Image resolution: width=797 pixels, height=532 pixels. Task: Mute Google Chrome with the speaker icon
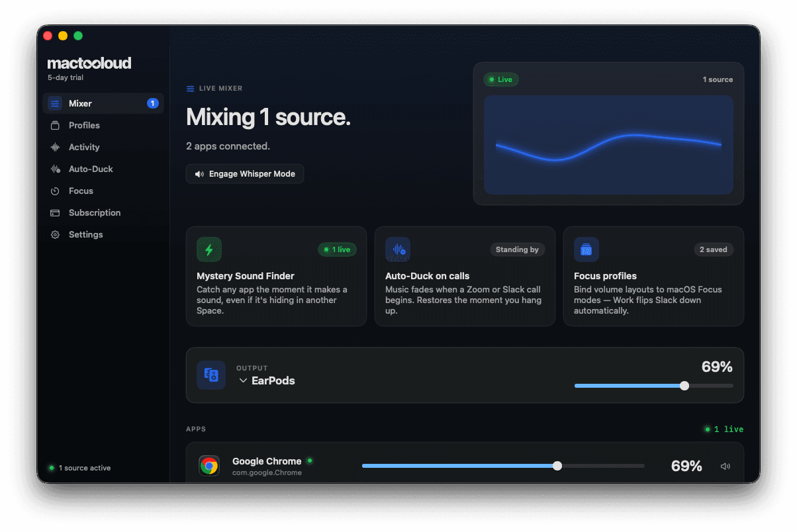point(726,466)
